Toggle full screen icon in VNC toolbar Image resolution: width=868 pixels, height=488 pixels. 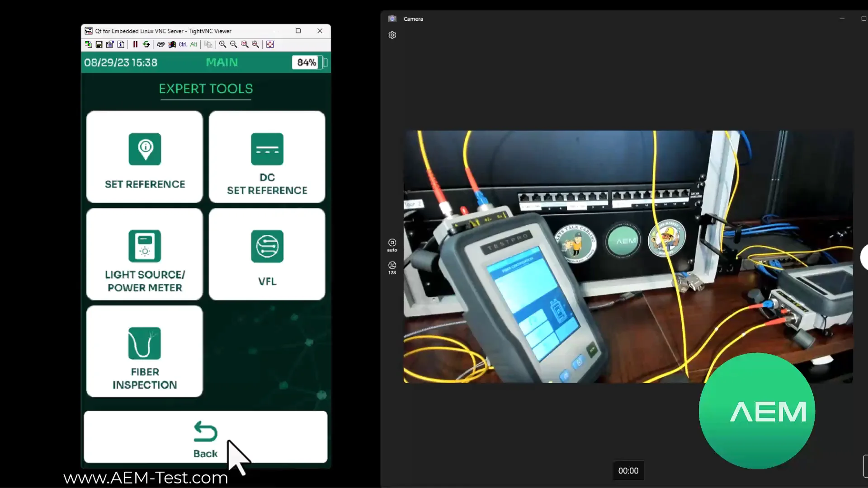click(270, 44)
